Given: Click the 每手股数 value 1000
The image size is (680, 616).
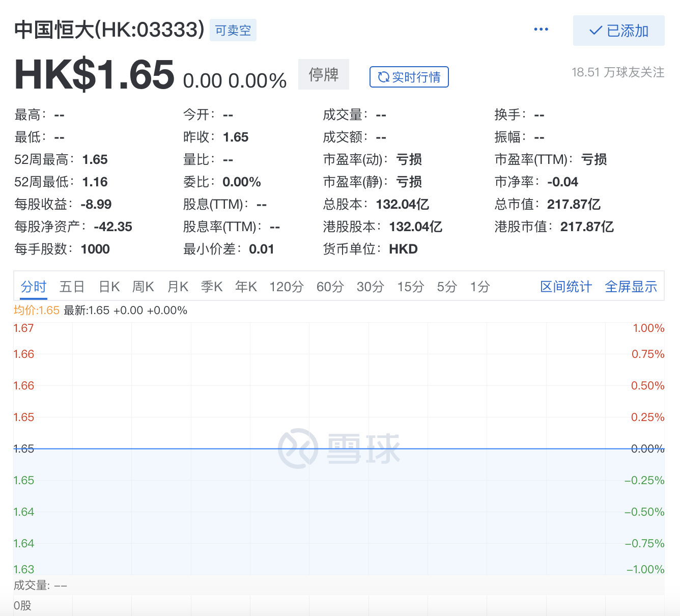Looking at the screenshot, I should coord(95,249).
